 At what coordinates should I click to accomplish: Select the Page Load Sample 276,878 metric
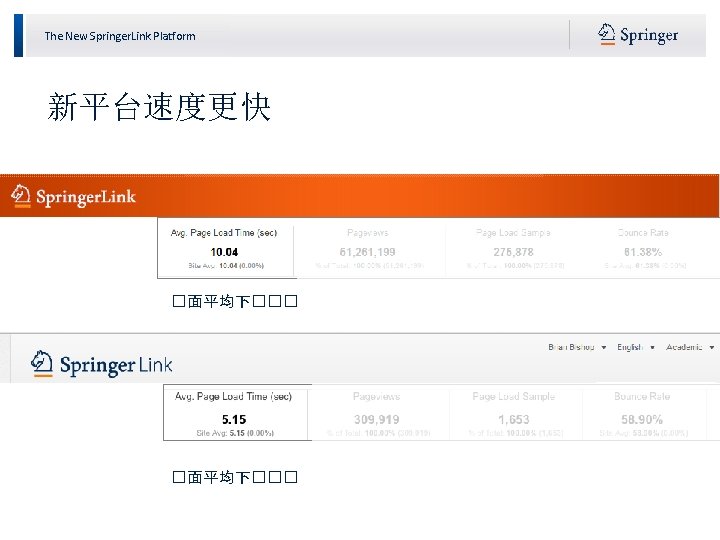(x=514, y=248)
